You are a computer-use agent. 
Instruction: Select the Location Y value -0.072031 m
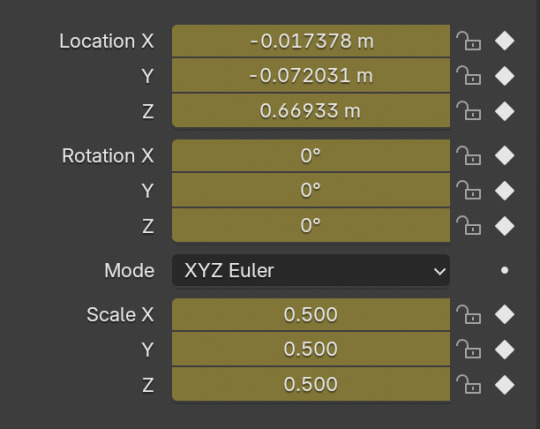point(311,75)
